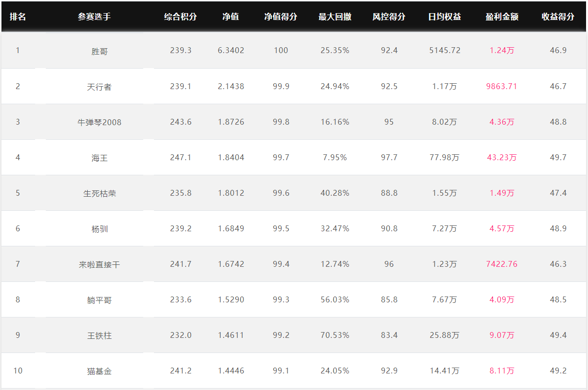Click the 盈利金额 column header
Screen dimensions: 588x390
[x=502, y=17]
